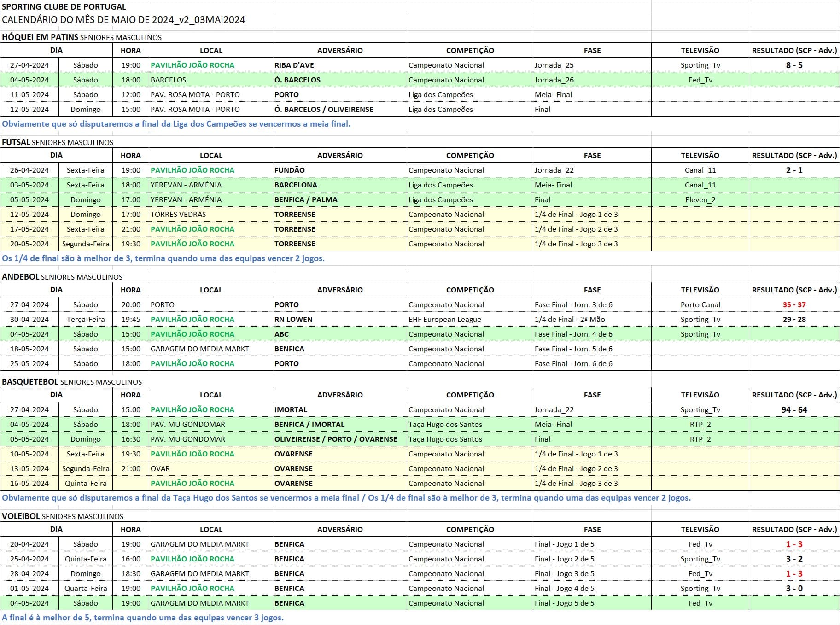Click the '18:30' hour cell in voleibol table
The height and width of the screenshot is (625, 840).
(131, 573)
